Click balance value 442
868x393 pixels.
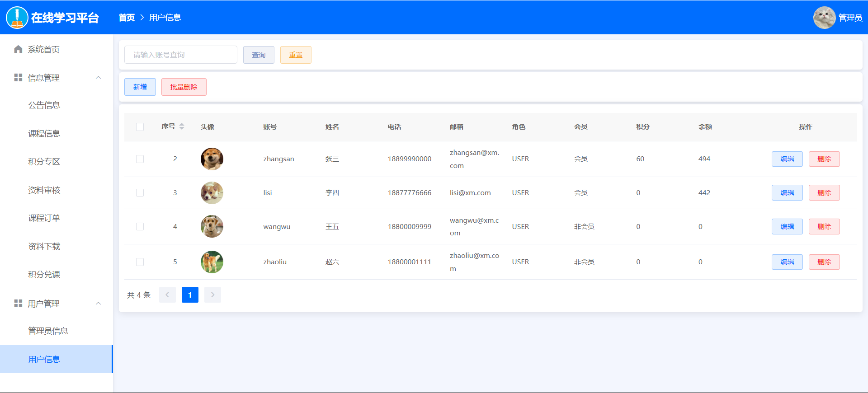[x=704, y=193]
